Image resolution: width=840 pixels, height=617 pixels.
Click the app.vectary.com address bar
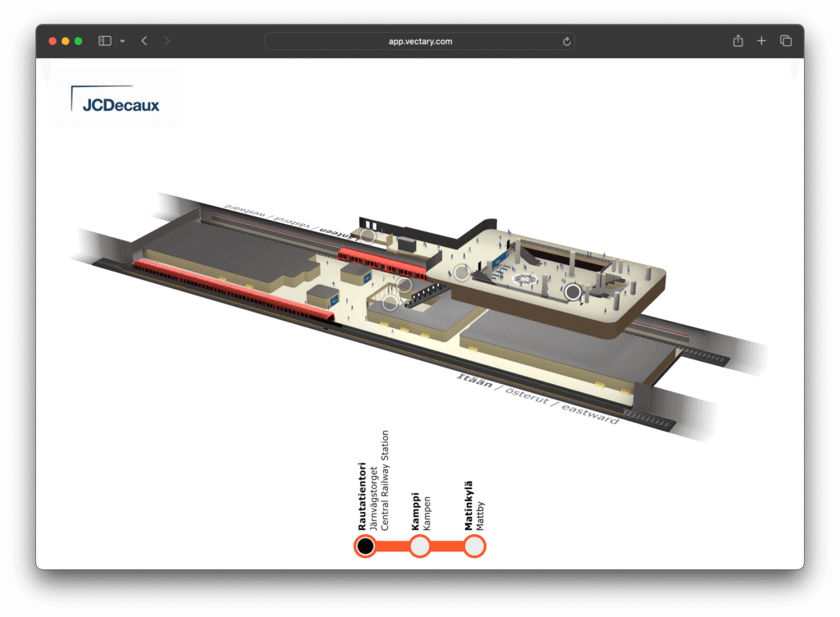pyautogui.click(x=419, y=41)
